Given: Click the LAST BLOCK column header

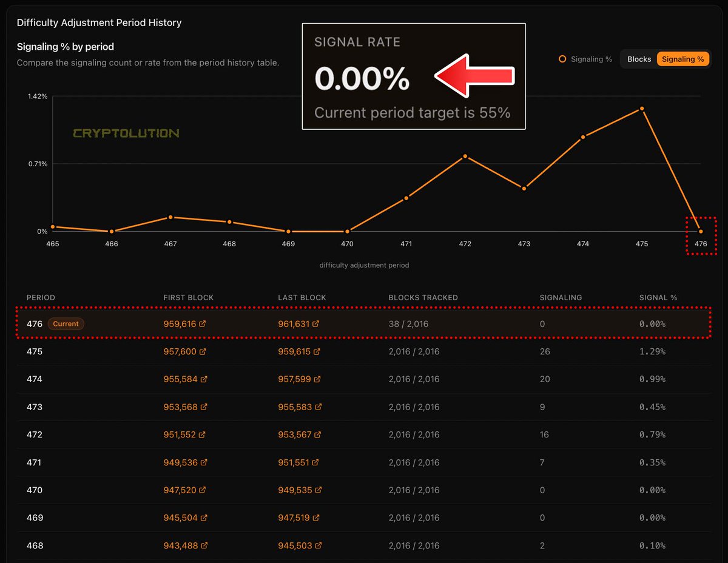Looking at the screenshot, I should pyautogui.click(x=302, y=298).
